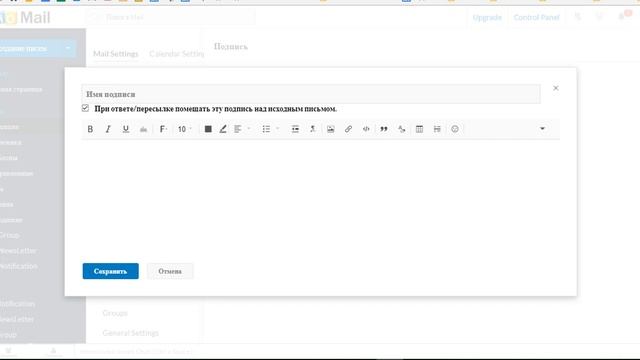Image resolution: width=640 pixels, height=360 pixels.
Task: Expand the compose button dropdown arrow
Action: pos(68,48)
